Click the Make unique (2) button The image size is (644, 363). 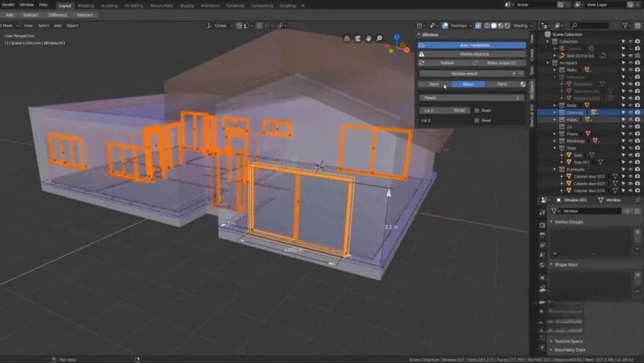(x=499, y=63)
